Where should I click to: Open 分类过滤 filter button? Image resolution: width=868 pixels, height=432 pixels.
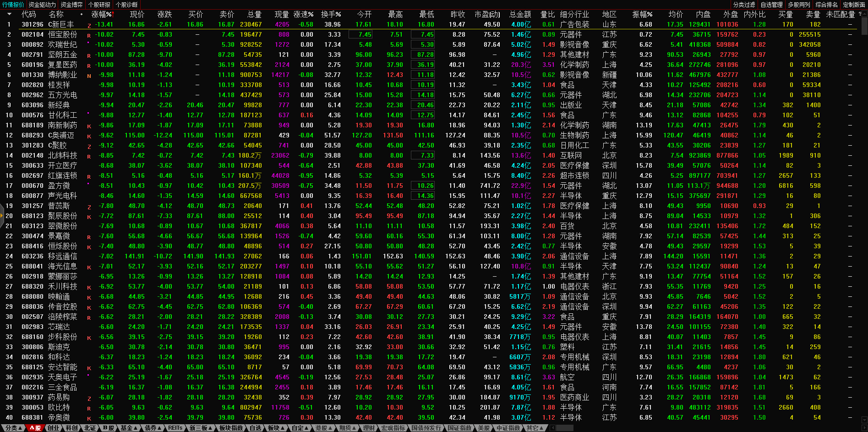[x=744, y=5]
